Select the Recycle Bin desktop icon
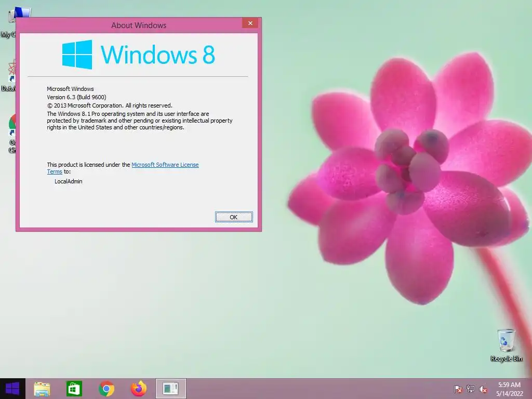The height and width of the screenshot is (399, 532). (506, 345)
